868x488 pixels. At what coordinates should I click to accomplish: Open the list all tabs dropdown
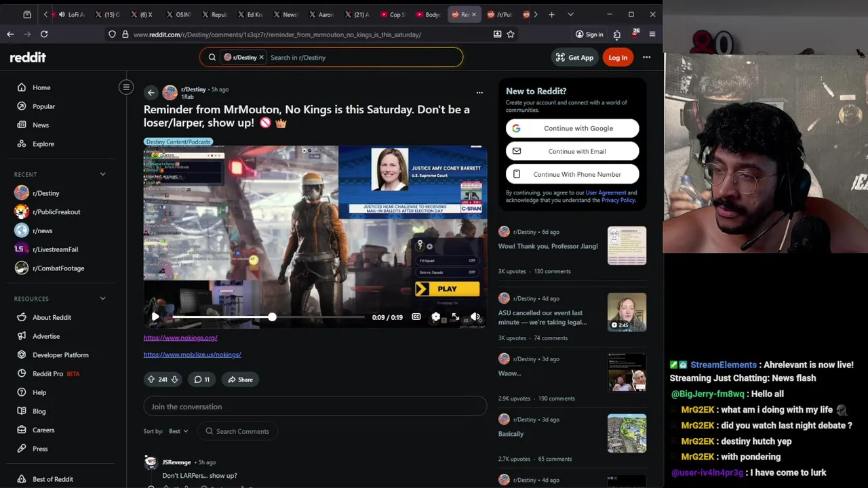point(570,14)
